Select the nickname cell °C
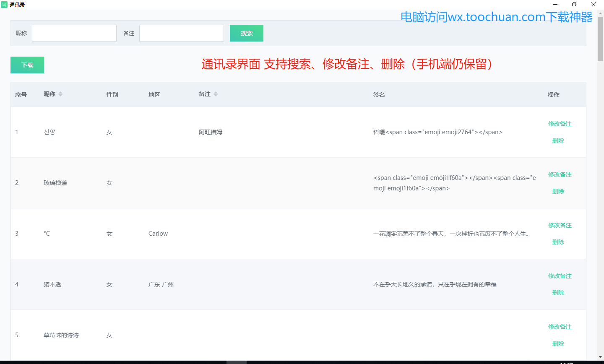 click(47, 234)
